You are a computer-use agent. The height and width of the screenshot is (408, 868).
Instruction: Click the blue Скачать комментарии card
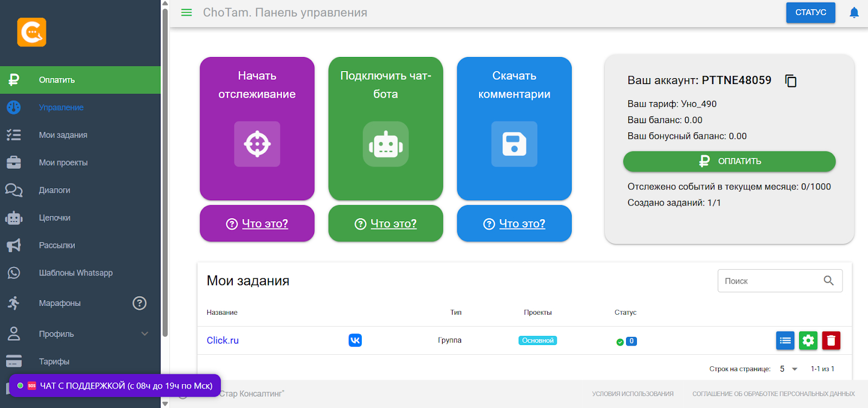(514, 129)
